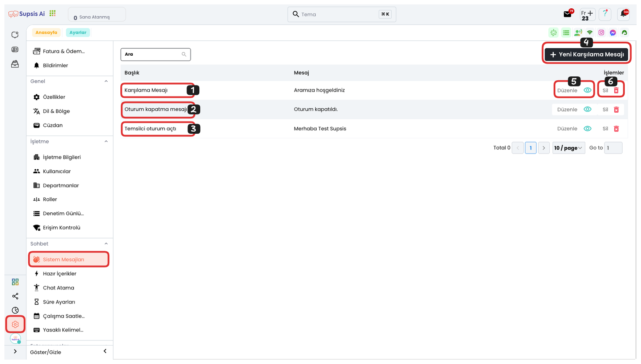The image size is (641, 364).
Task: Open the mail inbox icon
Action: point(568,14)
